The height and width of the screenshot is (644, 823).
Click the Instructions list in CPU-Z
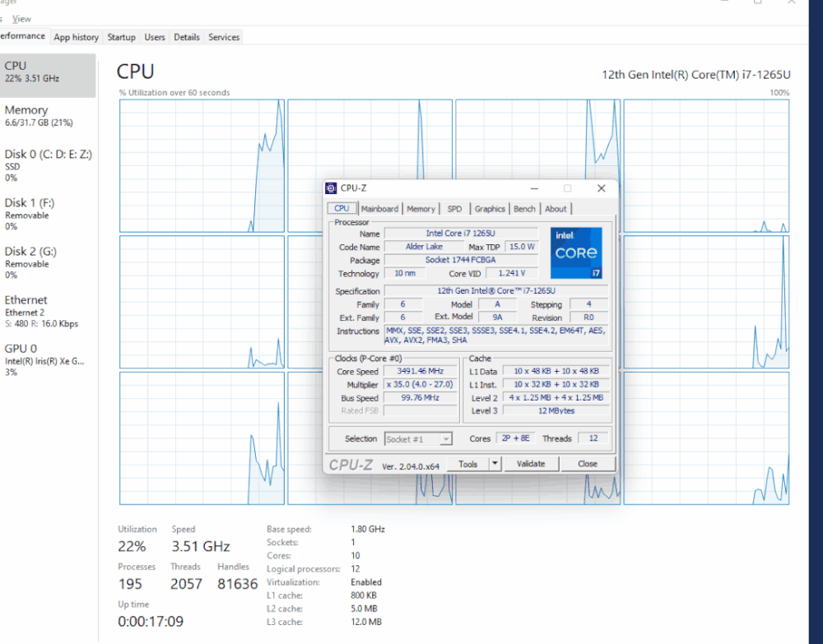[496, 335]
